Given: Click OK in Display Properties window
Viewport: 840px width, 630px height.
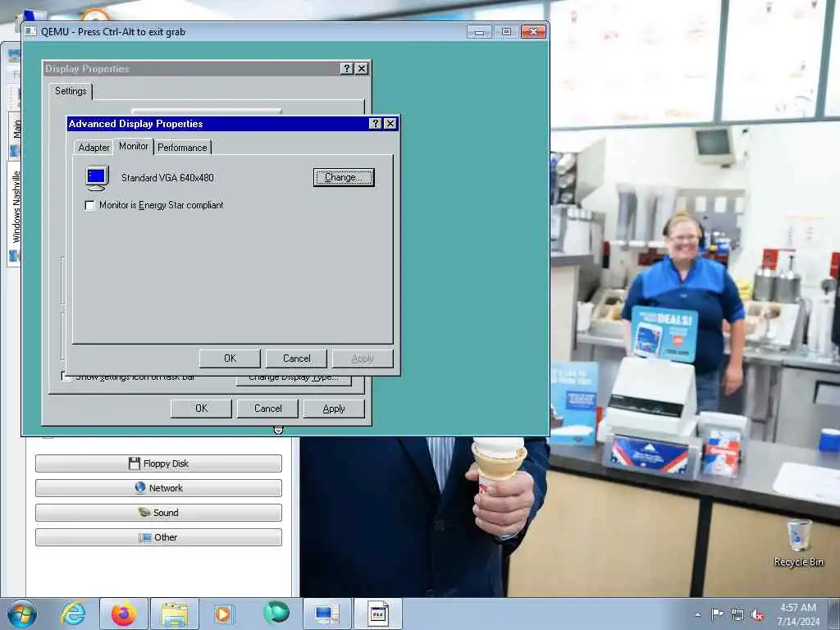Looking at the screenshot, I should click(x=202, y=409).
